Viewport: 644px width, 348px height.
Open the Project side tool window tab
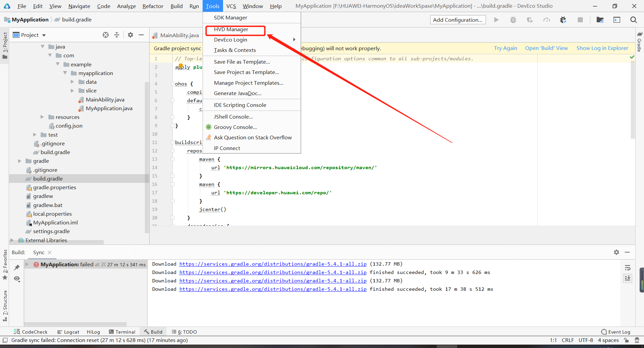point(5,45)
